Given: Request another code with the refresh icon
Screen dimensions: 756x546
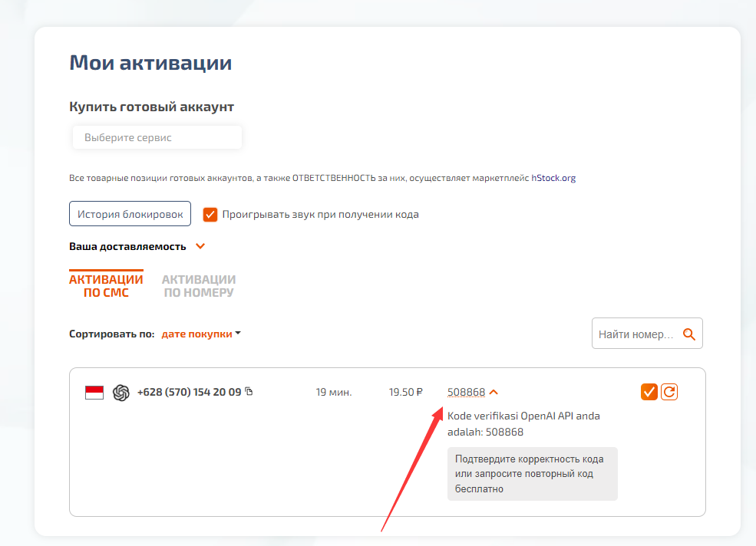Looking at the screenshot, I should tap(669, 392).
